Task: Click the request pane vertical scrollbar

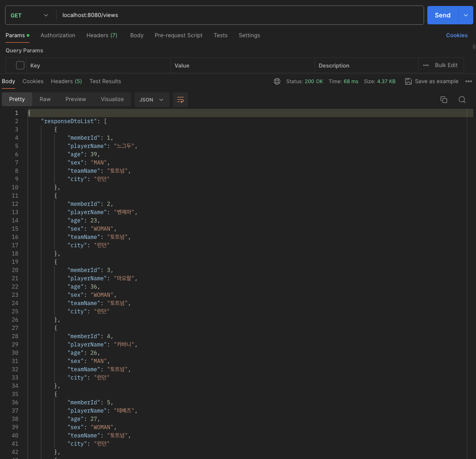Action: click(x=474, y=46)
